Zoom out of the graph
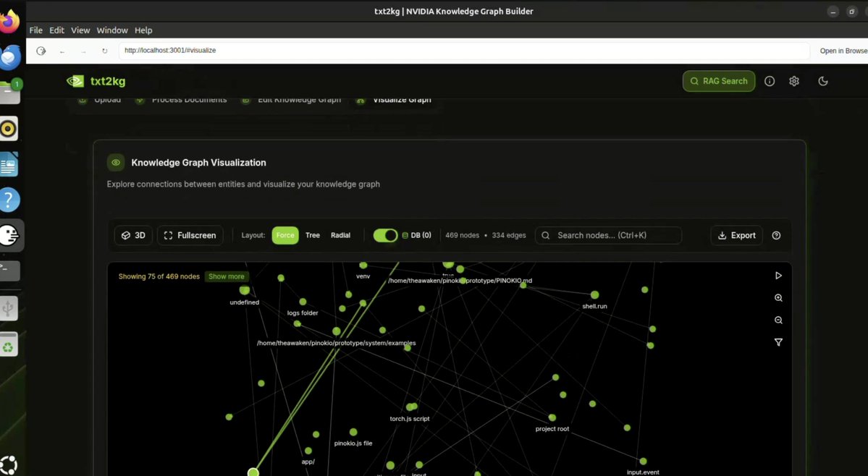The width and height of the screenshot is (868, 476). pos(778,320)
